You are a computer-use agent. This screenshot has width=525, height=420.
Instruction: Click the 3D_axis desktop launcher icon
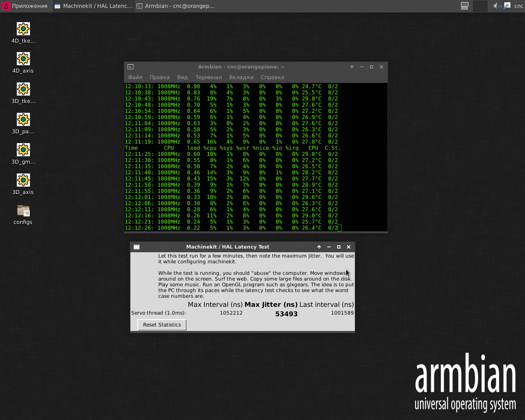click(23, 180)
